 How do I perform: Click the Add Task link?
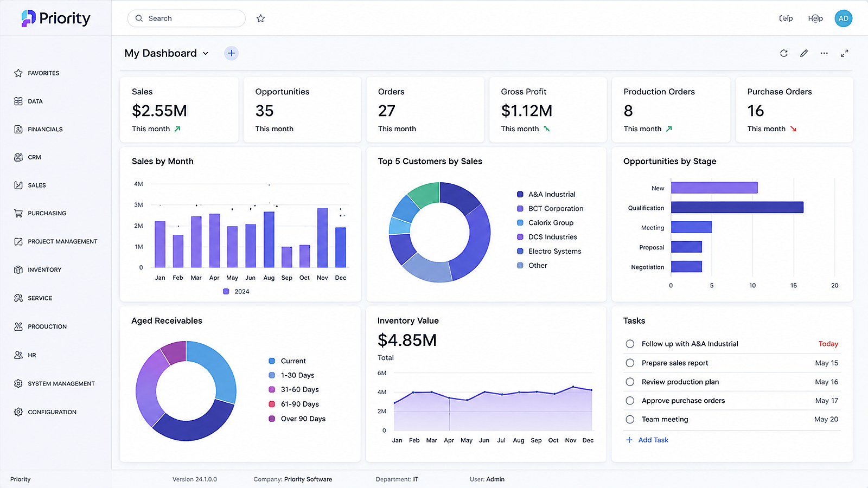pyautogui.click(x=647, y=440)
